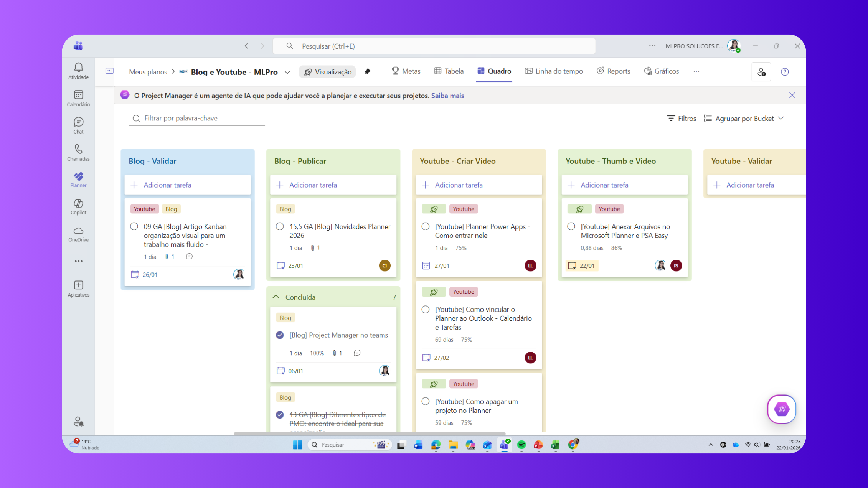The width and height of the screenshot is (868, 488).
Task: Open the Project Manager agent floating button
Action: click(x=782, y=409)
